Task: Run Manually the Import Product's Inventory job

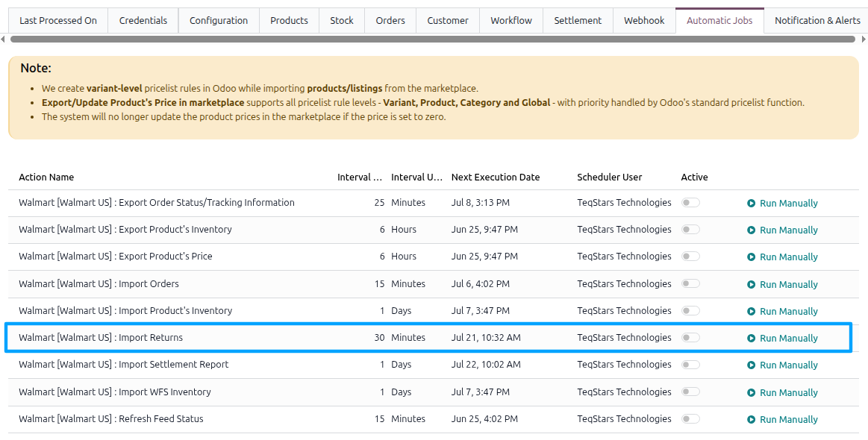Action: point(782,312)
